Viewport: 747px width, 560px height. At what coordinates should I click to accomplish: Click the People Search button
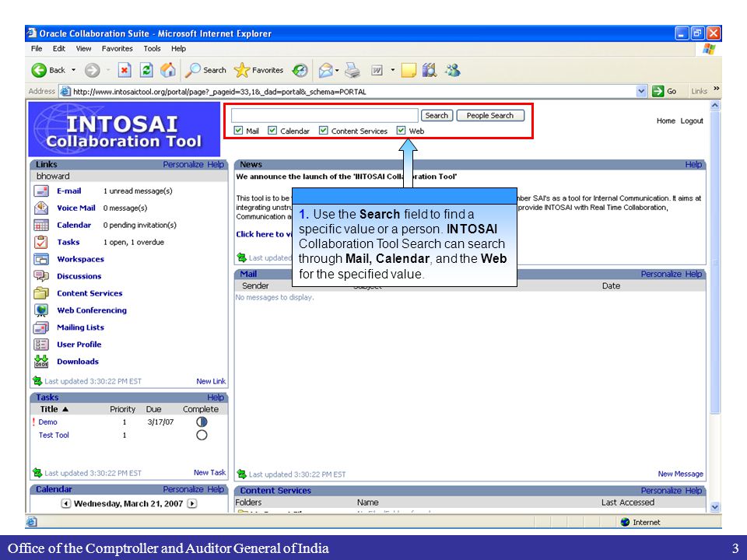coord(489,115)
